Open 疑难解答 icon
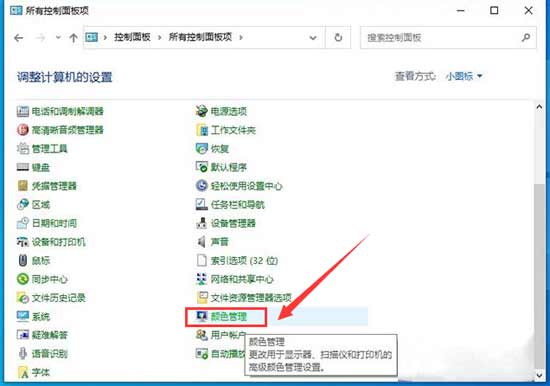The height and width of the screenshot is (386, 550). pos(23,335)
